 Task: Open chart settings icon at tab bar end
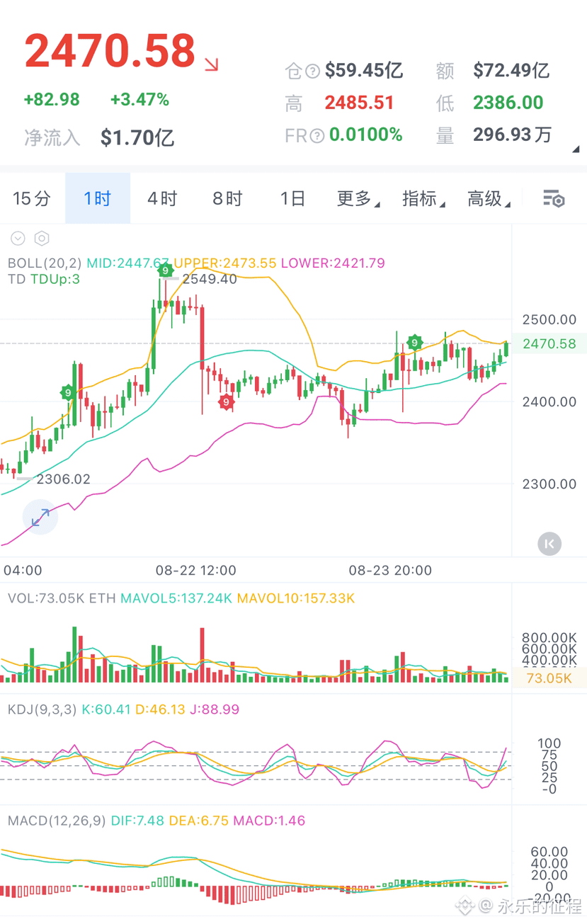pos(553,199)
